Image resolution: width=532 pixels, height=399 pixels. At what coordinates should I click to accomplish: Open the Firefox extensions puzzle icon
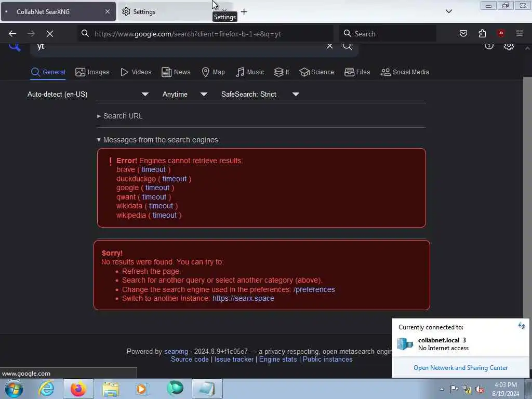tap(482, 33)
